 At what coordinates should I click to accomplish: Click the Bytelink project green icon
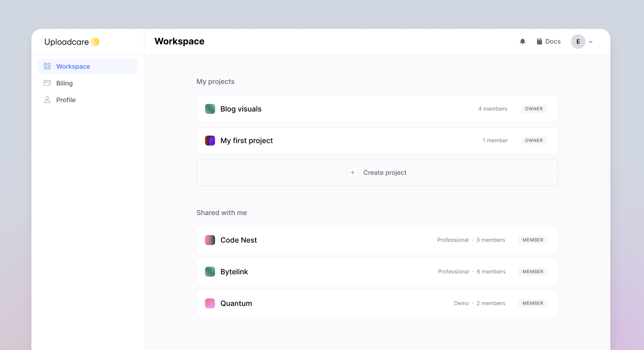(x=210, y=272)
